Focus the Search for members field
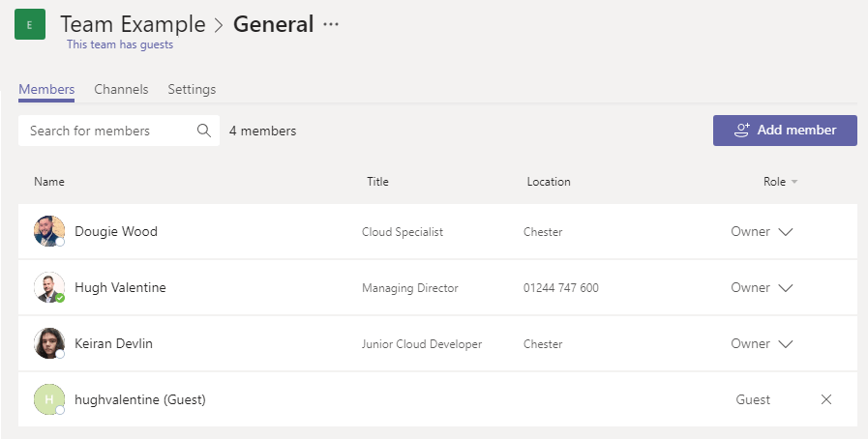Screen dimensions: 868x439 108,131
